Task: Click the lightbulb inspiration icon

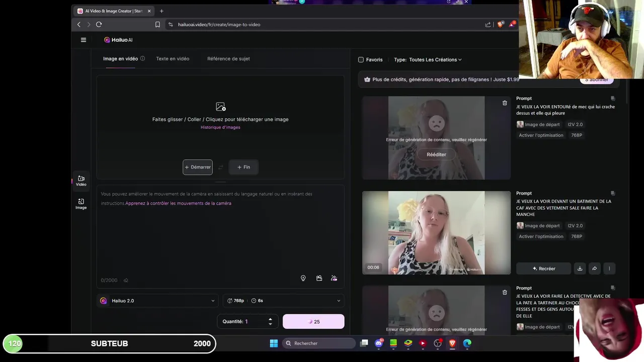Action: [x=303, y=278]
